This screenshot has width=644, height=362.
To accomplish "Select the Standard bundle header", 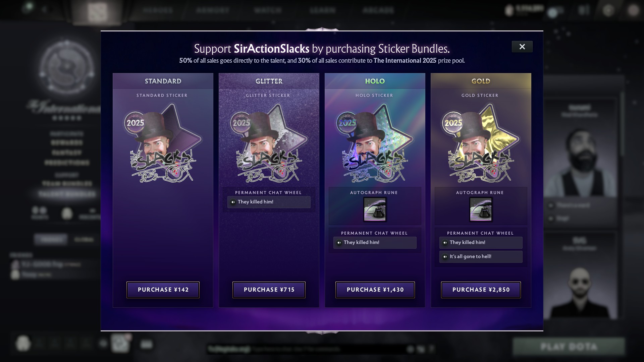I will point(163,81).
